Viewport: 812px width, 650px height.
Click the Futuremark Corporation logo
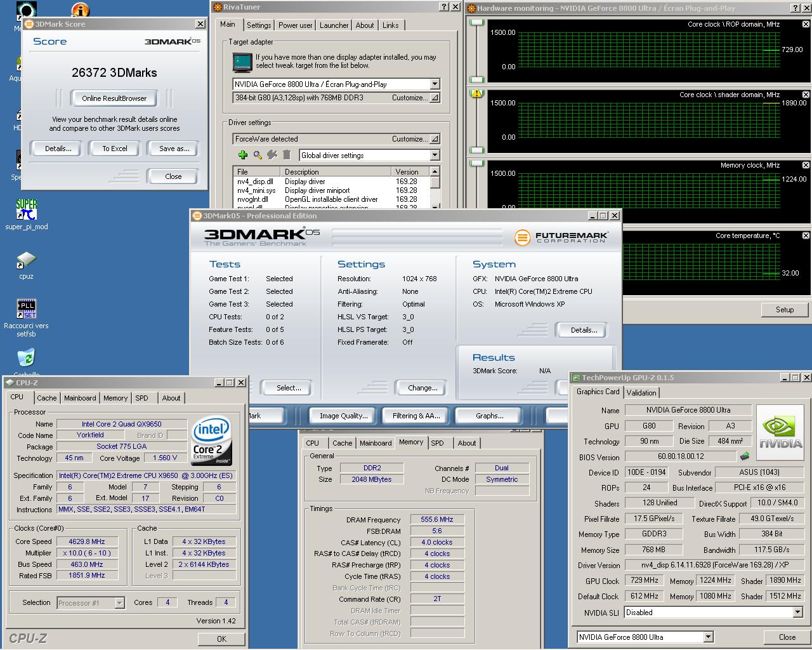[561, 237]
